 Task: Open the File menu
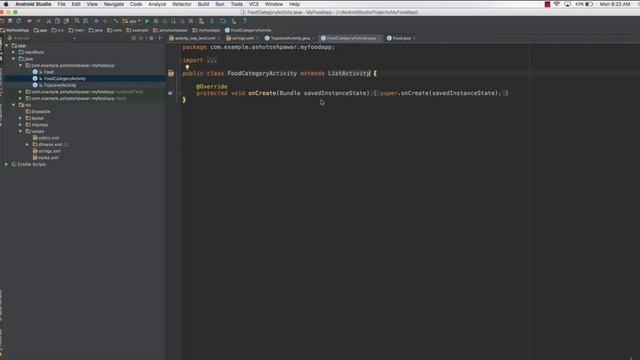coord(61,4)
